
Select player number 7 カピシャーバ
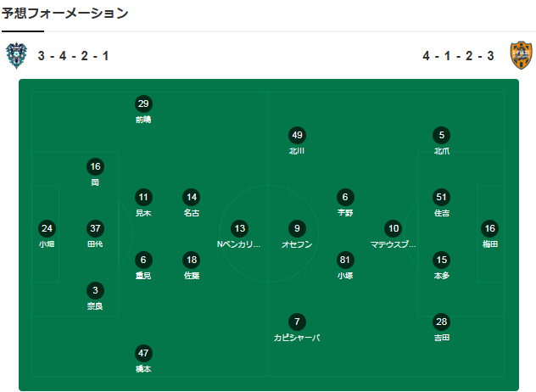coord(297,322)
